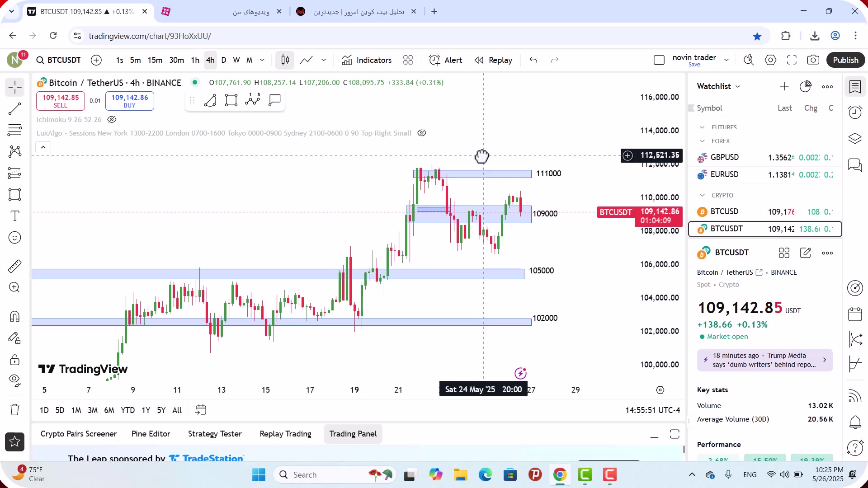Show hidden Ichimoku indicator

(112, 120)
